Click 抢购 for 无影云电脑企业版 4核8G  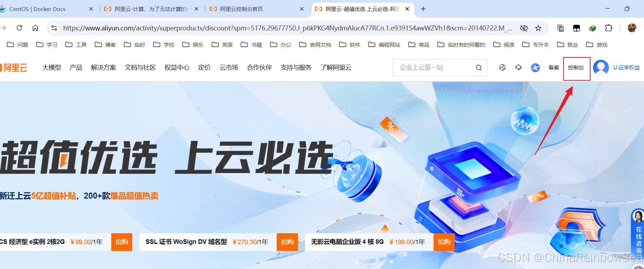pyautogui.click(x=444, y=242)
